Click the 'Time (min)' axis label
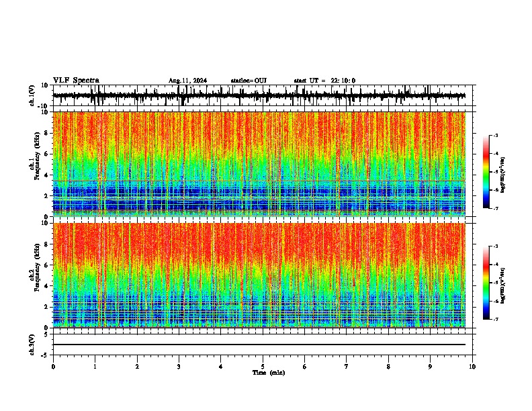 [x=269, y=373]
